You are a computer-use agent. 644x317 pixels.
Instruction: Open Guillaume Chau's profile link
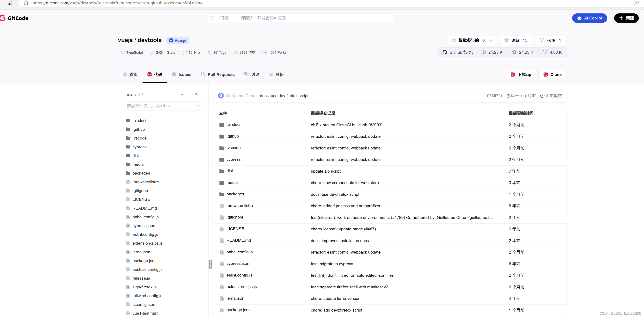(x=240, y=95)
